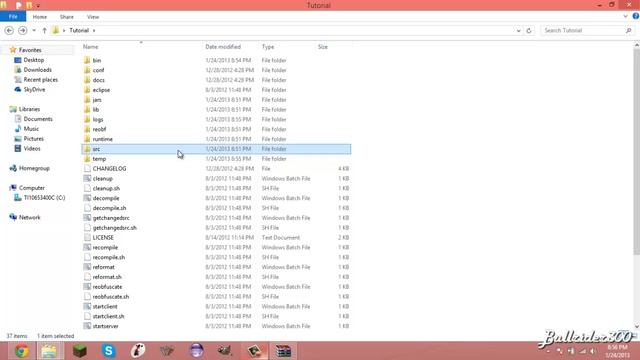Screen dimensions: 640x360
Task: Select the startclient batch file
Action: pos(216,307)
